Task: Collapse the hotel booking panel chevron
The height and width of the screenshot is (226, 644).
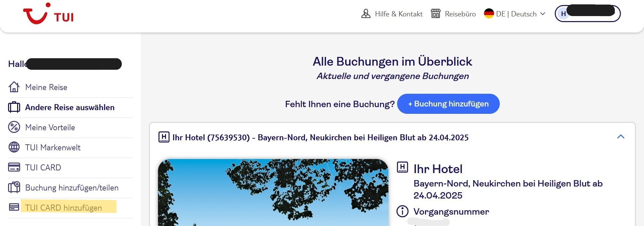Action: click(621, 137)
